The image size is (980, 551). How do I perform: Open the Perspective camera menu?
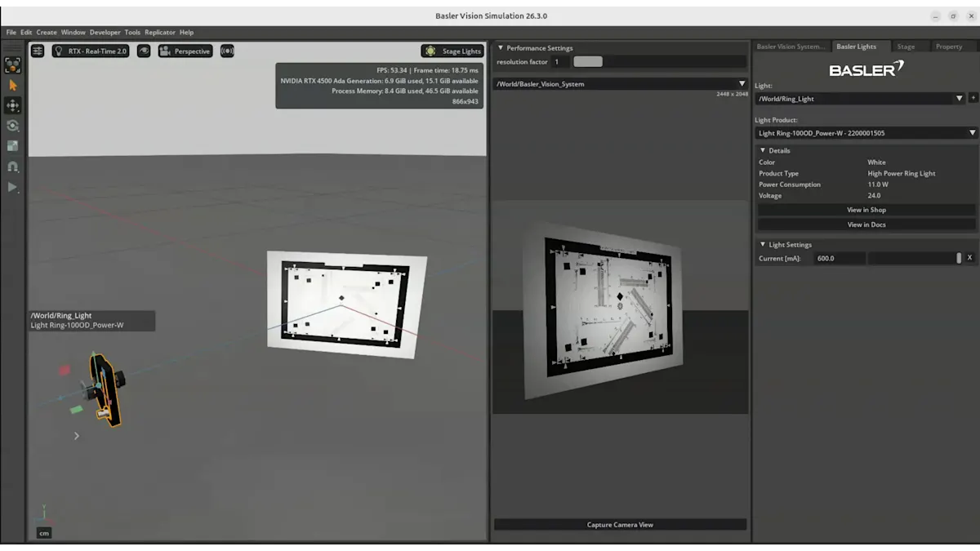coord(185,51)
